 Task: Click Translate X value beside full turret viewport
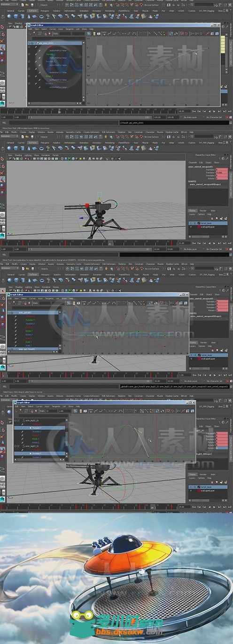click(x=222, y=169)
